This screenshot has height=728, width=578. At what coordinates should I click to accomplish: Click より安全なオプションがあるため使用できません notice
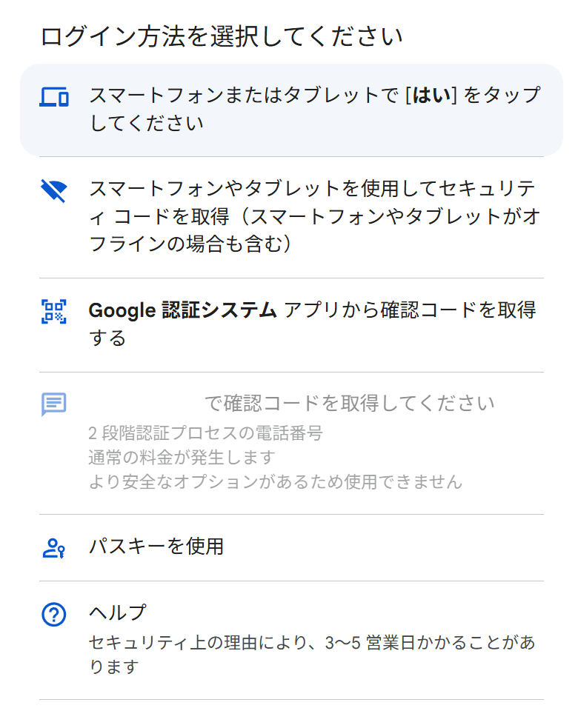pos(275,481)
